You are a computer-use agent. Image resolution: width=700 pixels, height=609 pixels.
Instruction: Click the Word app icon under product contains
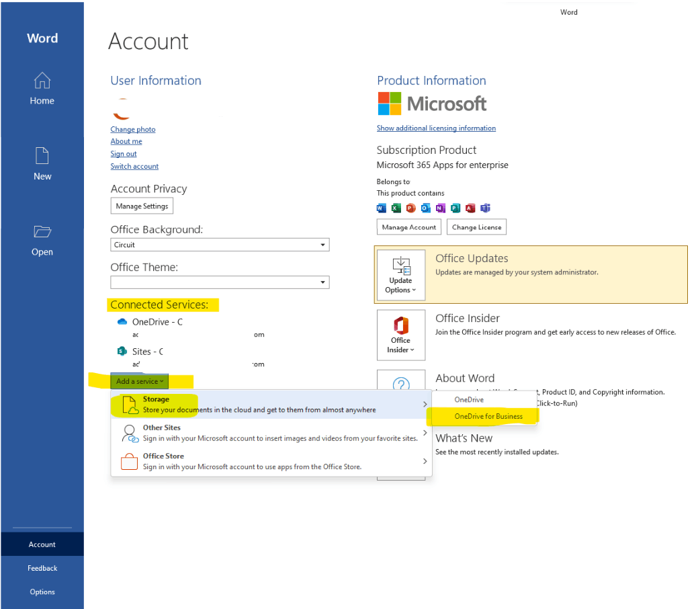(x=382, y=208)
